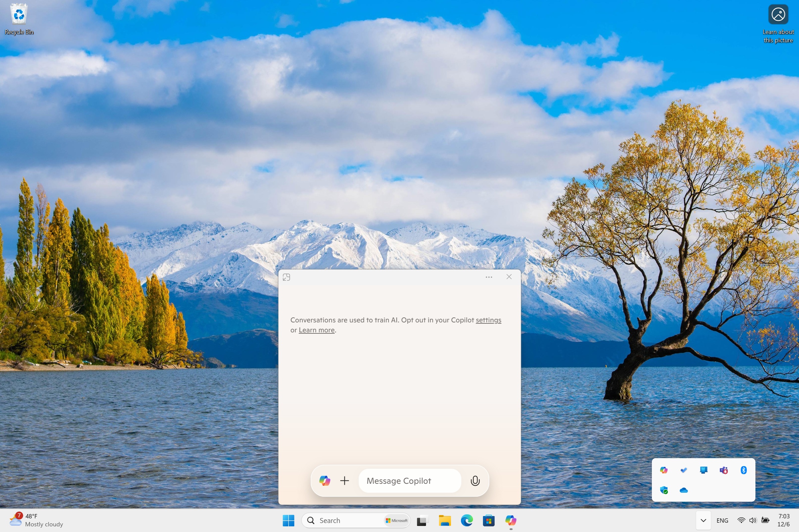
Task: Open Copilot's more options menu
Action: point(488,276)
